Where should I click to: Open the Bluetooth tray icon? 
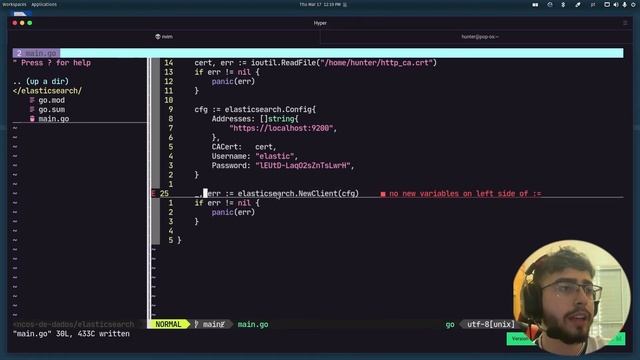coord(563,4)
